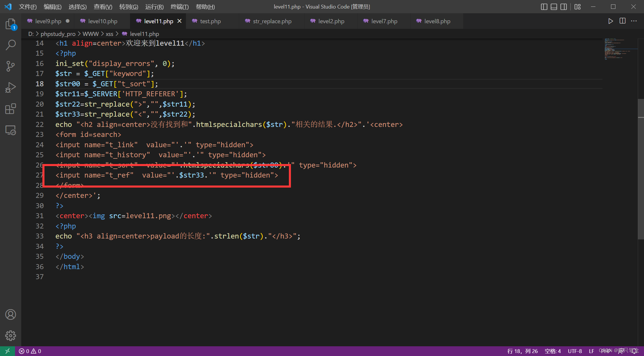The height and width of the screenshot is (356, 644).
Task: Click the 行 18, 列 26 cursor position
Action: (x=522, y=351)
